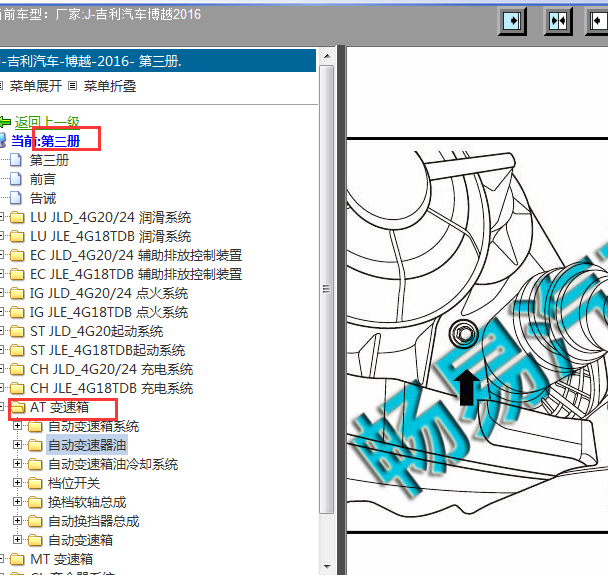Click the right-arrow panel layout button

(512, 21)
